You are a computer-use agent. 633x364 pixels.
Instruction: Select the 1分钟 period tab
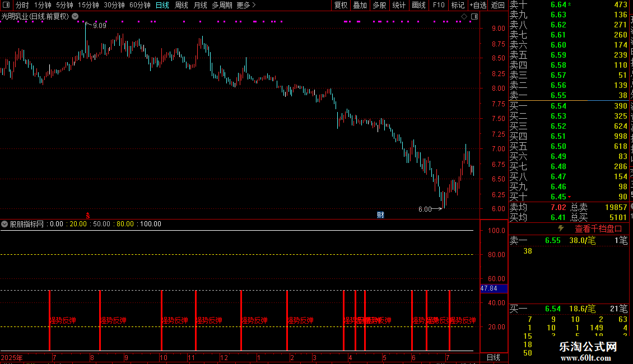(x=43, y=5)
